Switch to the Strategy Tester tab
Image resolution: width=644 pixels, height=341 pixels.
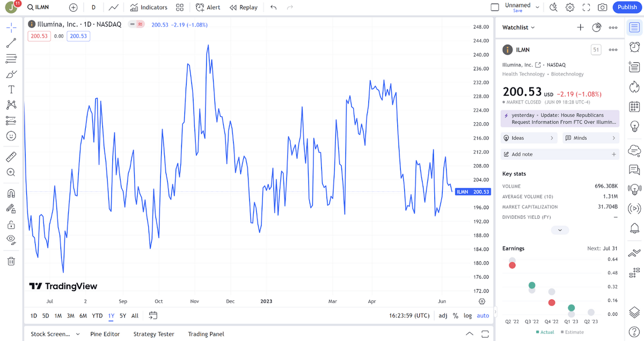pyautogui.click(x=154, y=334)
